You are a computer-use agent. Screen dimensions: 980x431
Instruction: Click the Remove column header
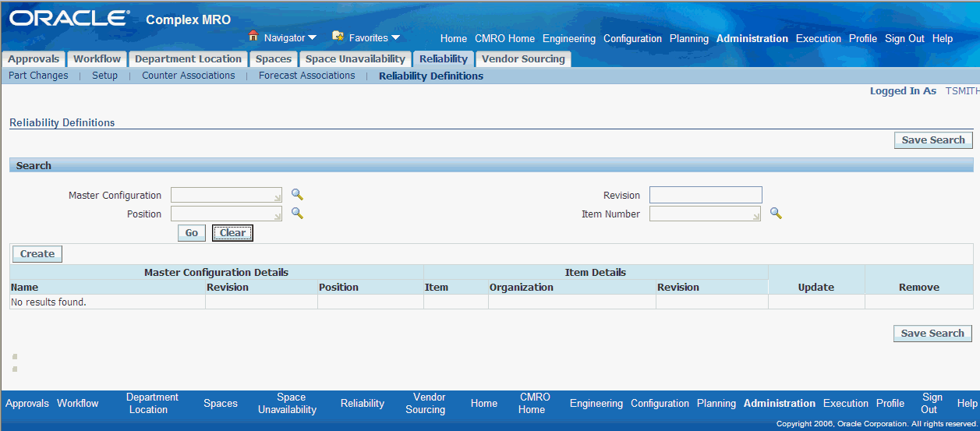coord(919,288)
